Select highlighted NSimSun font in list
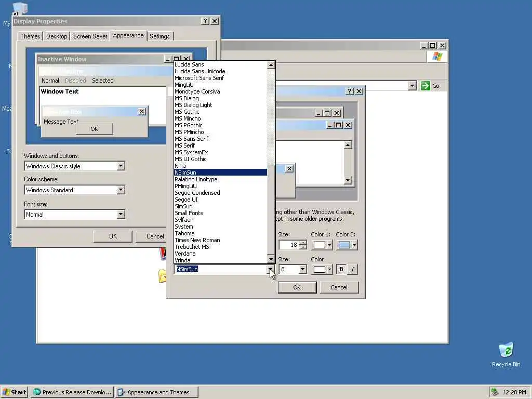 coord(220,172)
